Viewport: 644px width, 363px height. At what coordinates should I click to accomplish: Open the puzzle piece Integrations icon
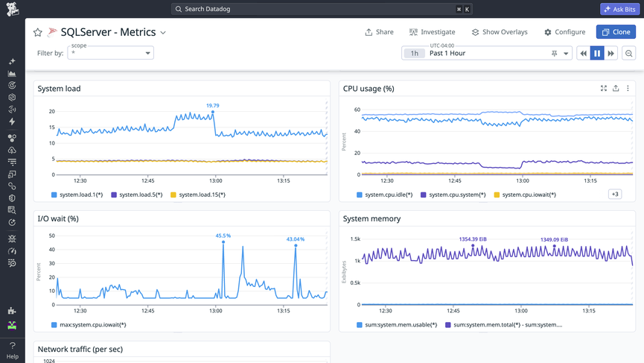12,311
